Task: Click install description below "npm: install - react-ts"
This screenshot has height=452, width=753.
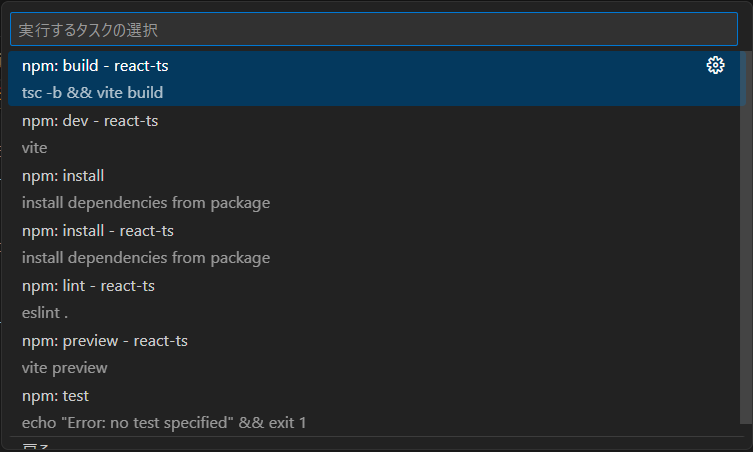Action: click(146, 258)
